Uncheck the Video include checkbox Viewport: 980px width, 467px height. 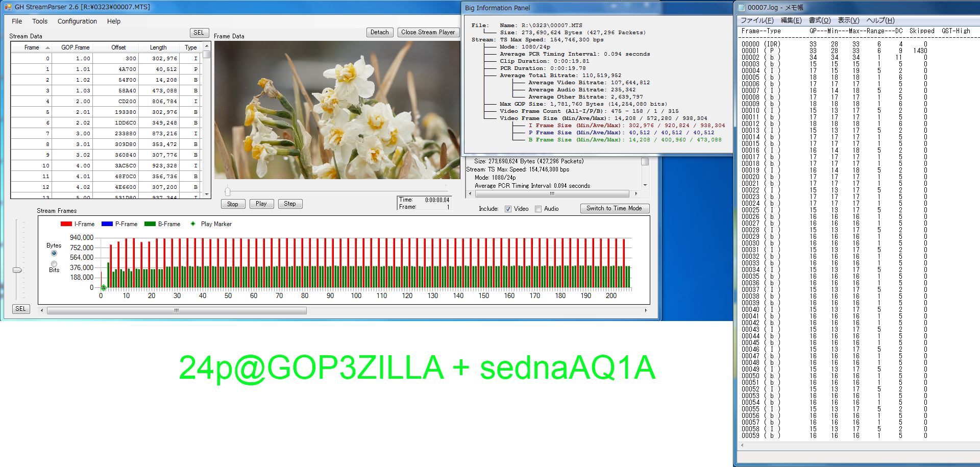pyautogui.click(x=508, y=209)
